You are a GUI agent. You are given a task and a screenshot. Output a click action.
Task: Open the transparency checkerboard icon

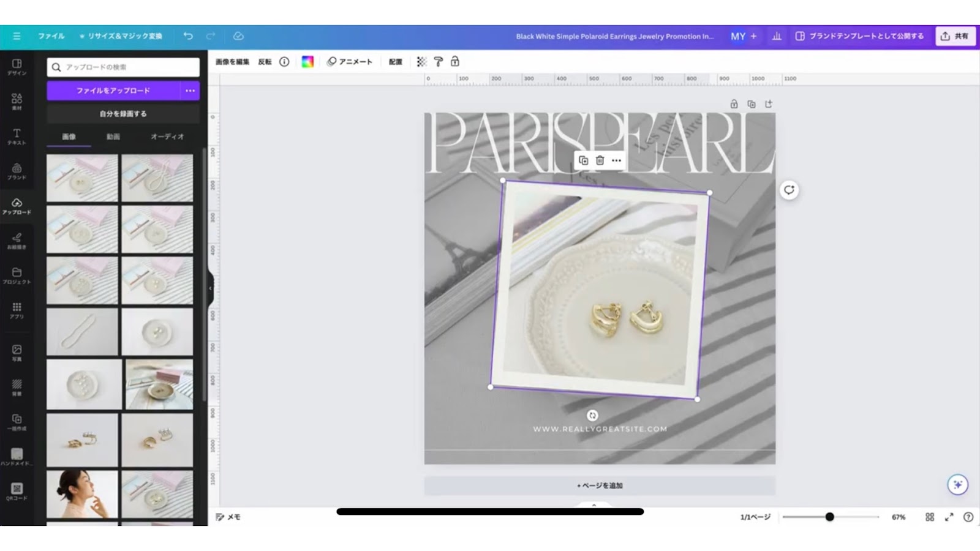coord(421,62)
